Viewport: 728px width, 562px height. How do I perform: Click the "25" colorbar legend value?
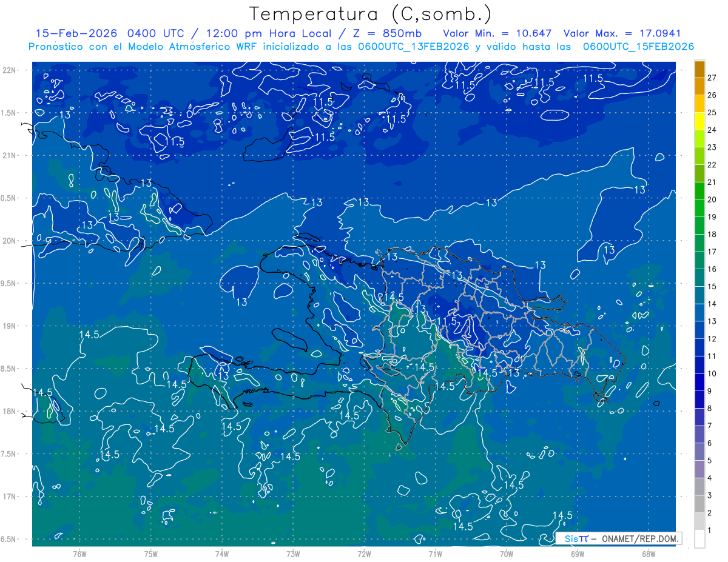712,112
